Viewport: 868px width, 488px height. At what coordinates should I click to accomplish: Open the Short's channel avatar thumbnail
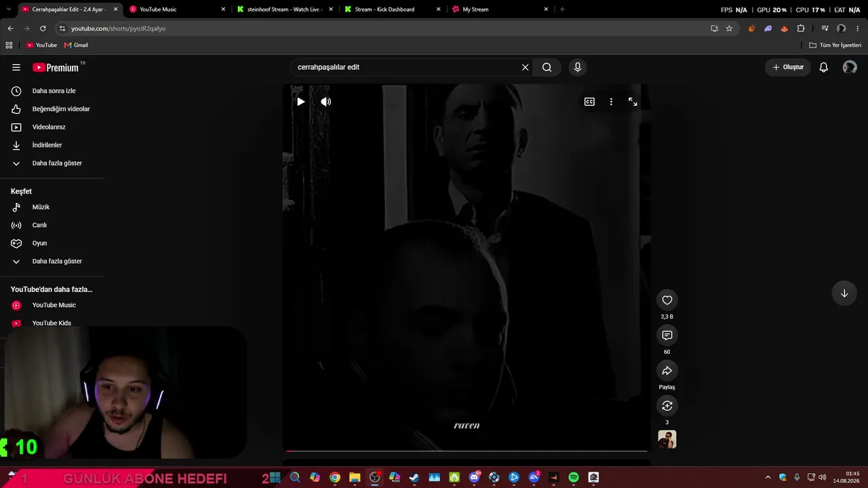pos(667,439)
